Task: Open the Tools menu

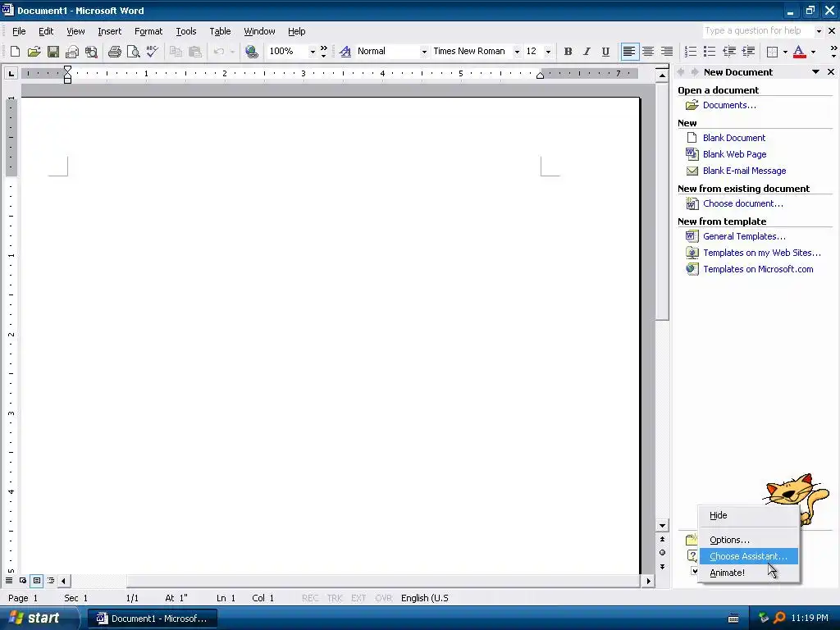Action: pos(186,32)
